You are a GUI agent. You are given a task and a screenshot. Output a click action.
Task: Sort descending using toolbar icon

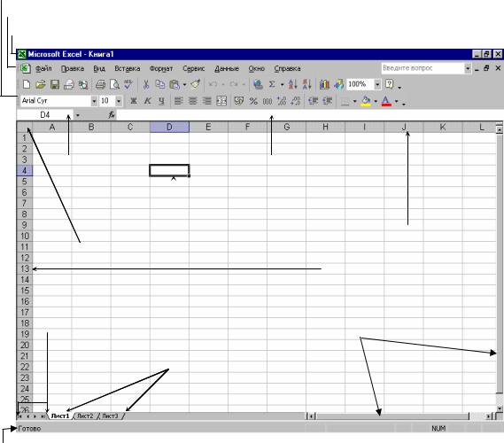307,84
